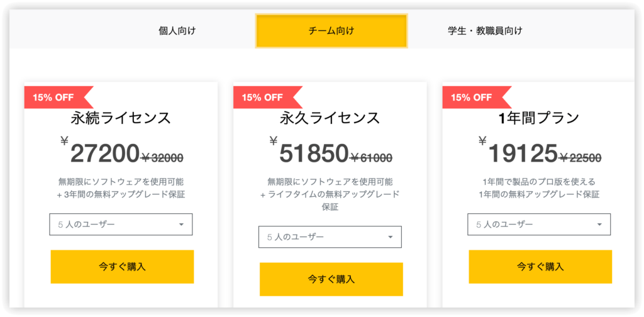This screenshot has width=644, height=317.
Task: Click the ¥19125 discounted price
Action: coord(523,153)
